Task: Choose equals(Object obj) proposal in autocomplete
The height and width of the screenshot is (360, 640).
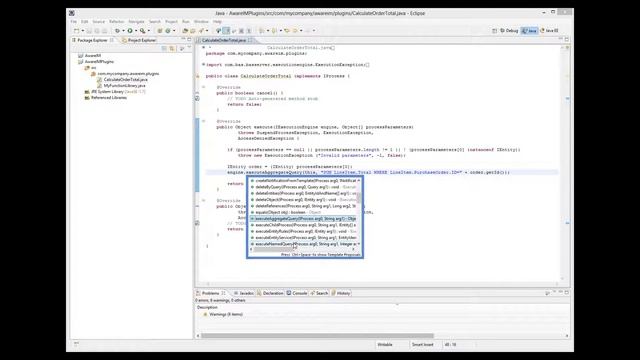Action: point(303,212)
